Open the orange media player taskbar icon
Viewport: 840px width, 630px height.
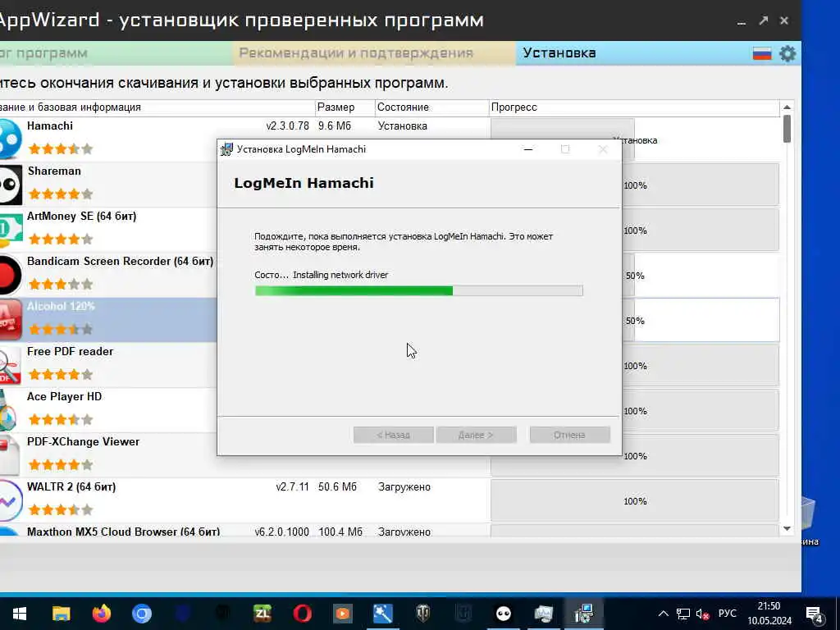coord(343,614)
